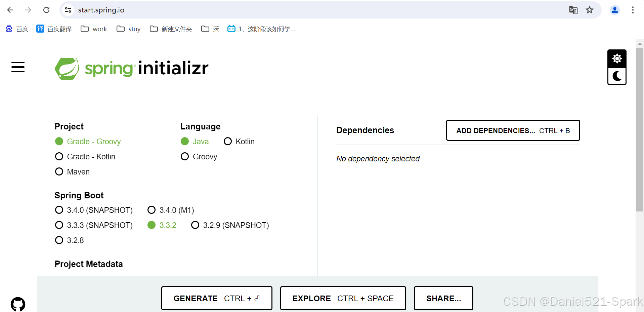Bookmark this page with the star icon
The width and height of the screenshot is (644, 312).
tap(590, 10)
